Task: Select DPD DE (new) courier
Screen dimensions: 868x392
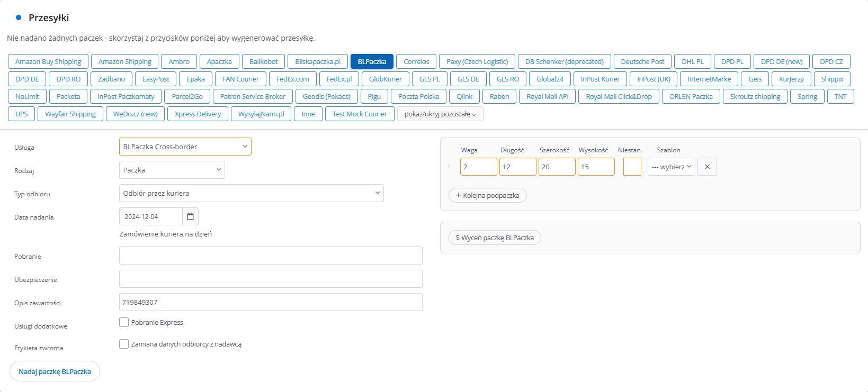Action: tap(782, 61)
